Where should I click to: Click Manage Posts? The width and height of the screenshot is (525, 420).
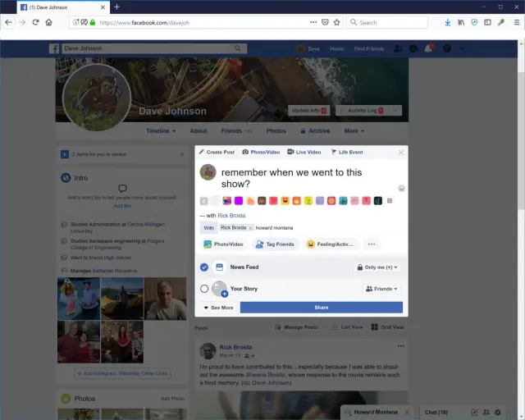pyautogui.click(x=296, y=326)
